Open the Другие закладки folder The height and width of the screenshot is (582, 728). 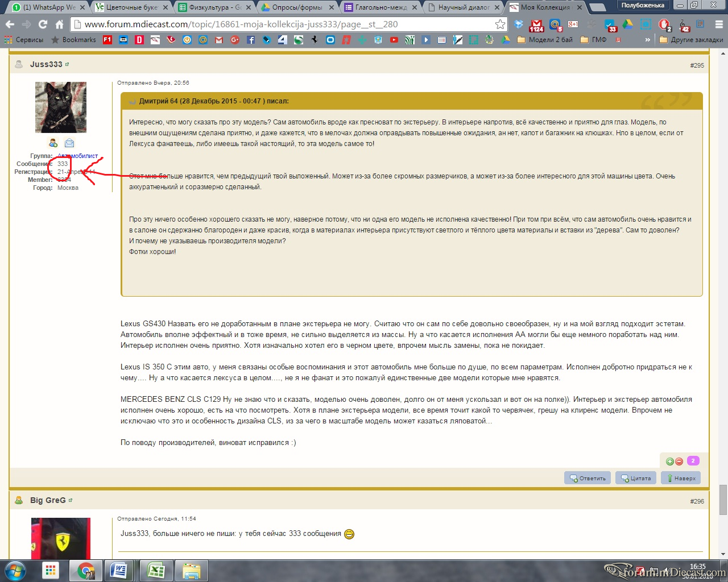pyautogui.click(x=691, y=40)
